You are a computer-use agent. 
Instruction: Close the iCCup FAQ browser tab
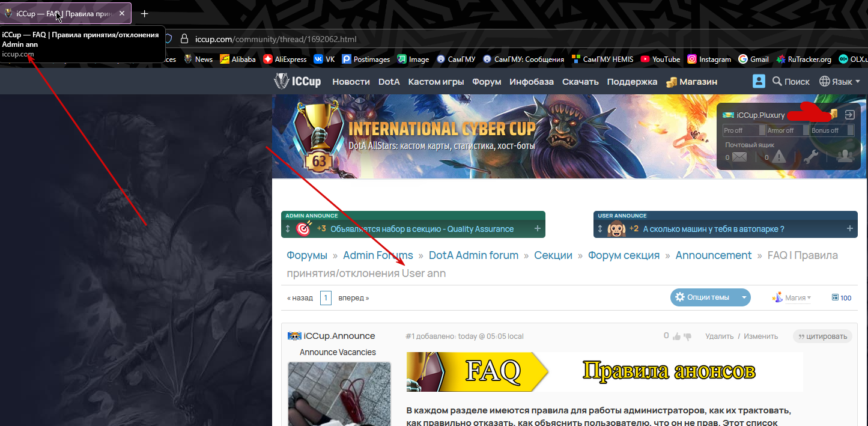click(121, 13)
